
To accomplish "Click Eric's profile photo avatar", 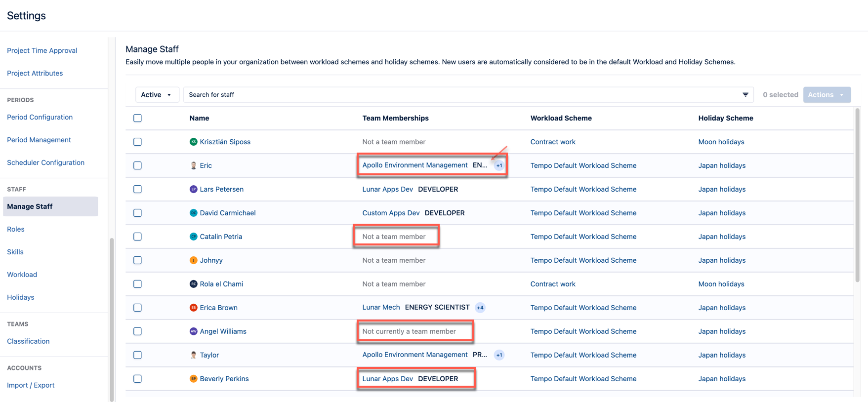I will point(193,165).
